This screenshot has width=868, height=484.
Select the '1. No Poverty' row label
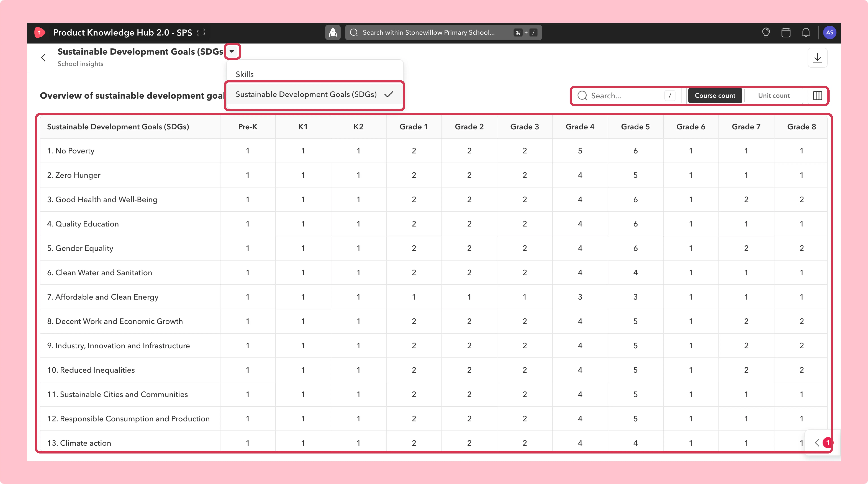[71, 151]
